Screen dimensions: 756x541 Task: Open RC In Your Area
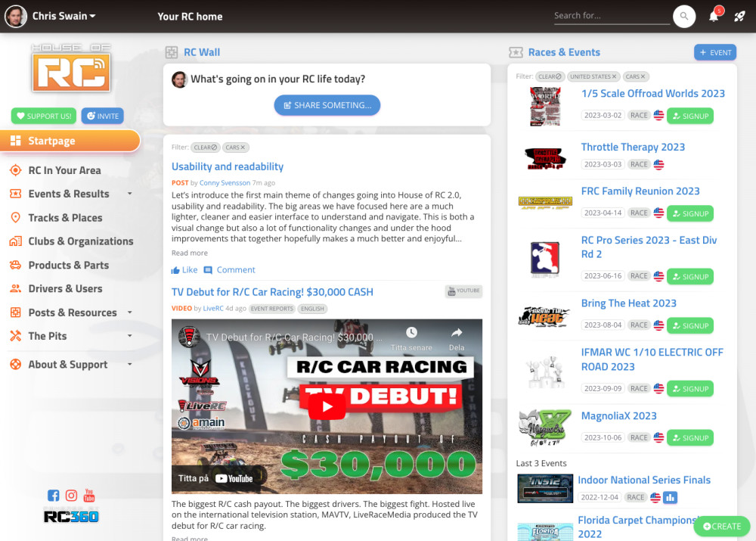pyautogui.click(x=64, y=170)
